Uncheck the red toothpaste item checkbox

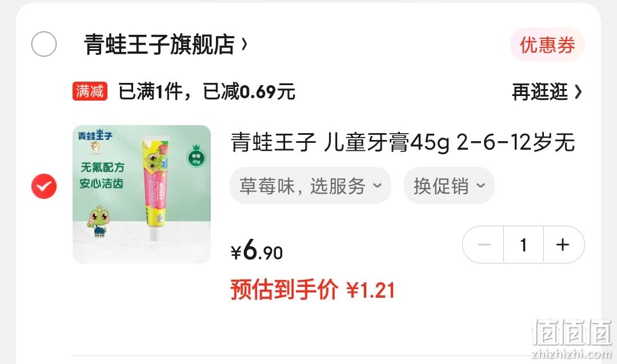43,186
